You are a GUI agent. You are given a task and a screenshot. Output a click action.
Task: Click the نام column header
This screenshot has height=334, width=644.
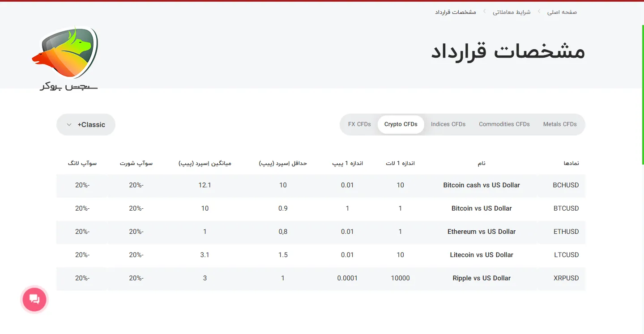[x=481, y=163]
